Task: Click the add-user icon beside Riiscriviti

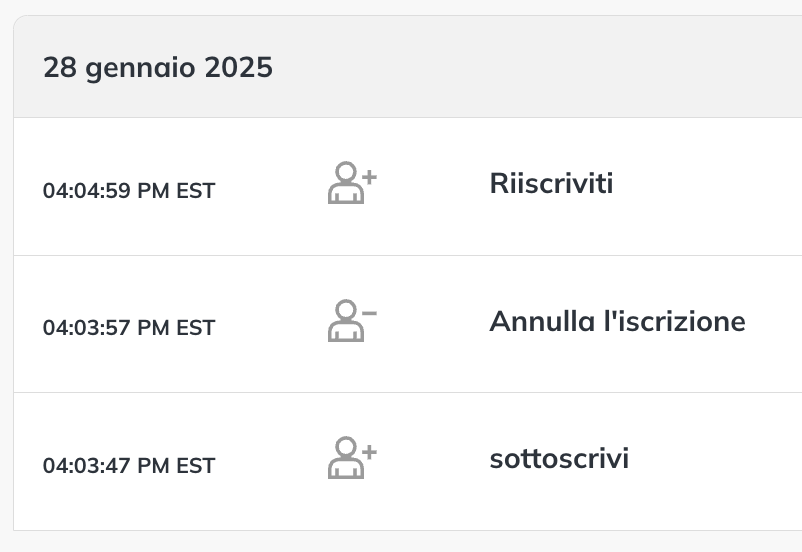Action: tap(352, 183)
